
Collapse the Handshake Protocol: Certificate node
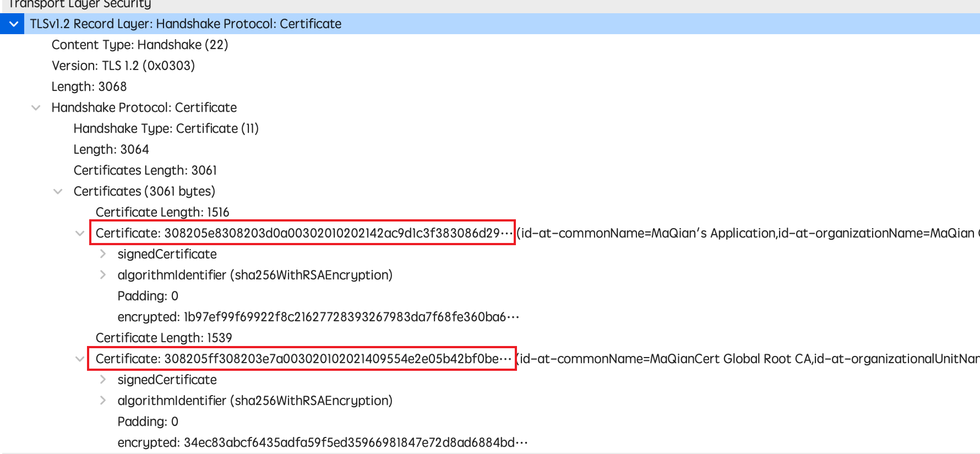coord(36,107)
